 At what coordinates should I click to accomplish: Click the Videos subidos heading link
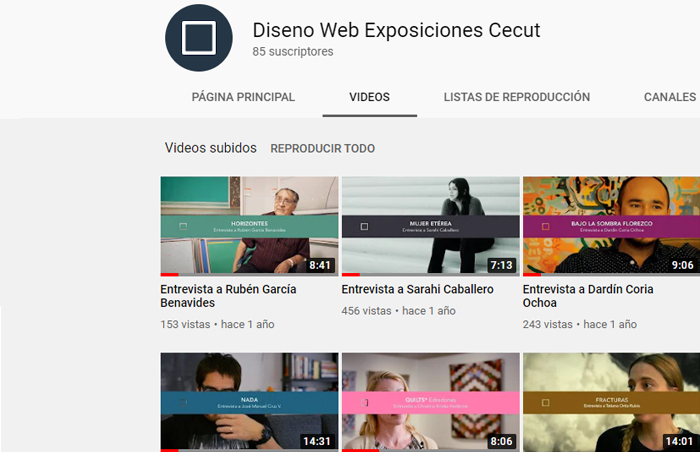click(210, 148)
